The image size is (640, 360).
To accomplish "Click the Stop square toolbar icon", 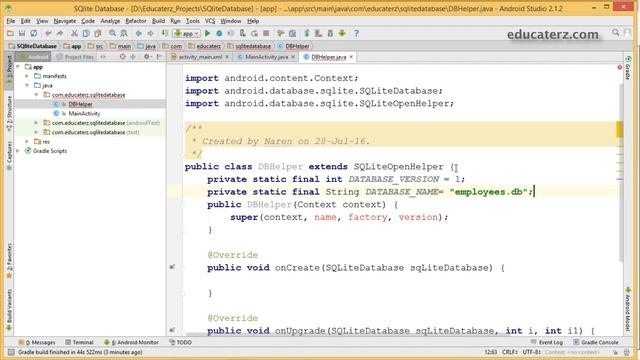I will coord(266,33).
